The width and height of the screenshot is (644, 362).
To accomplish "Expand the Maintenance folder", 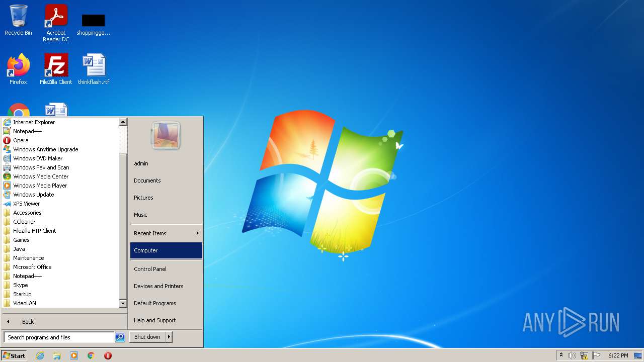I will (60, 258).
